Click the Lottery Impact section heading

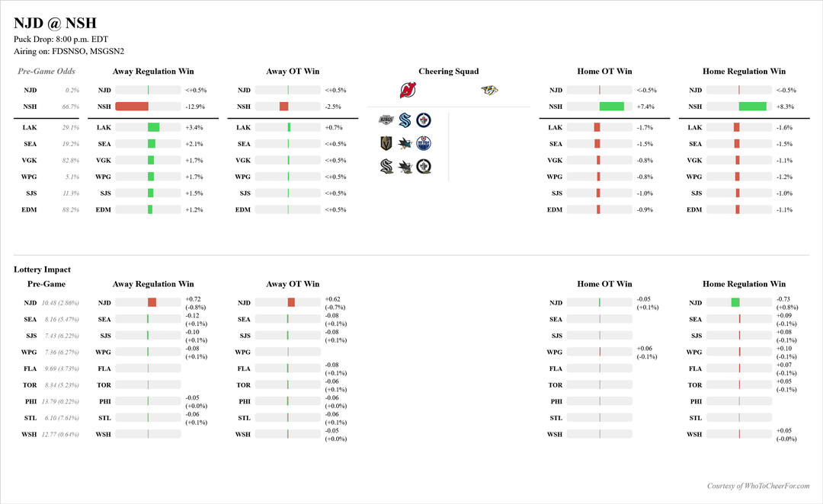[x=42, y=270]
